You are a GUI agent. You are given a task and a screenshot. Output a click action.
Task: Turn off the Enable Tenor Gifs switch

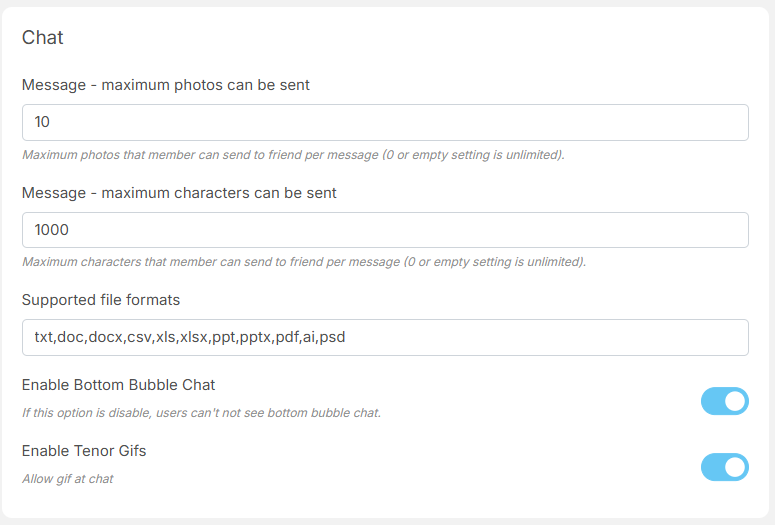click(x=724, y=467)
